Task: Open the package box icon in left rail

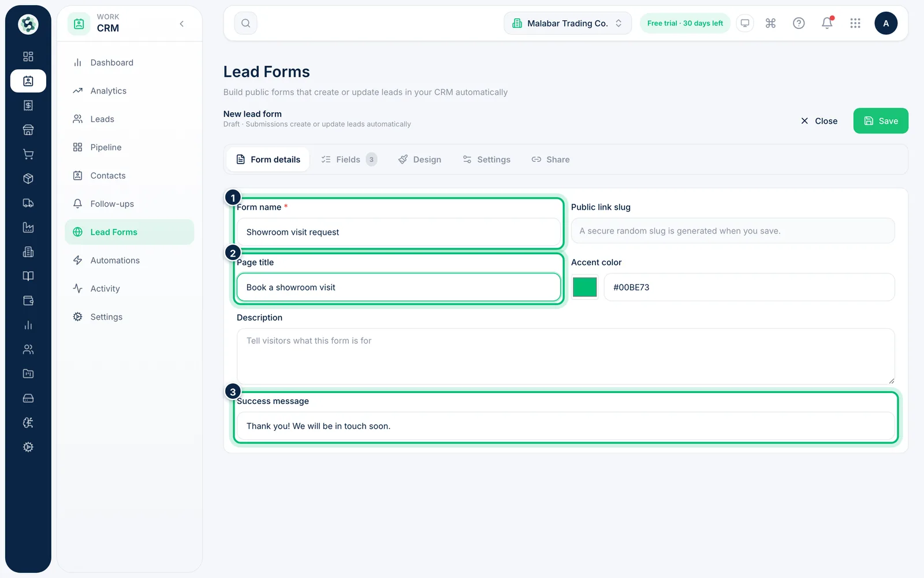Action: tap(28, 179)
